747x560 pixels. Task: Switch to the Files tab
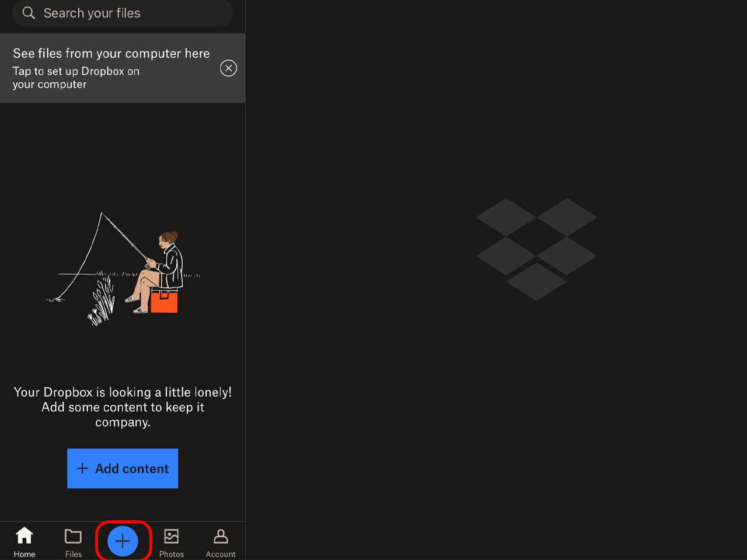74,542
